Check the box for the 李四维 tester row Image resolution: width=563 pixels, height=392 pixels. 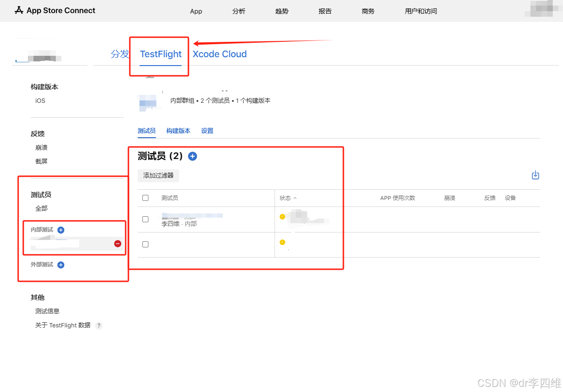[145, 219]
